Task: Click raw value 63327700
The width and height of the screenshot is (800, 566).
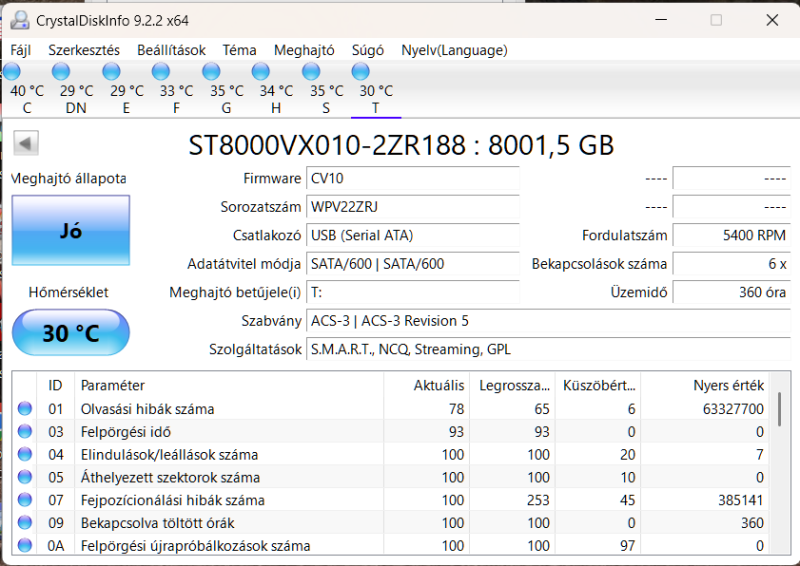Action: point(733,409)
